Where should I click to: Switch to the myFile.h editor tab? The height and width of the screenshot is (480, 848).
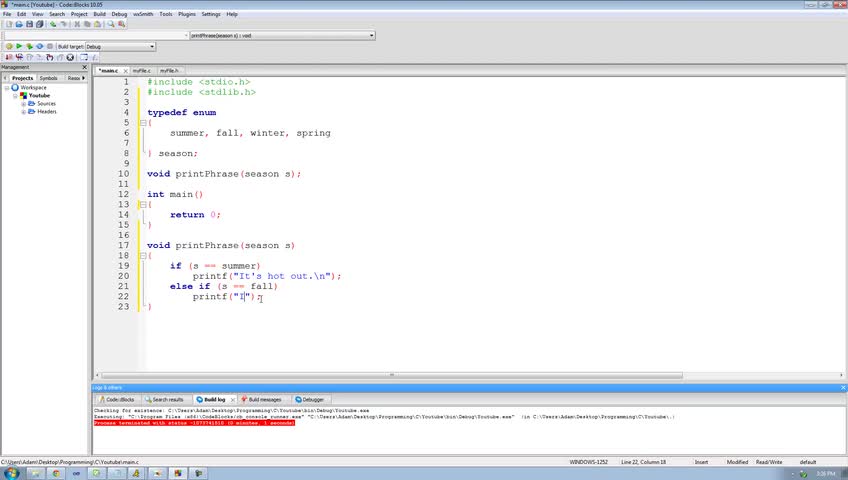169,71
